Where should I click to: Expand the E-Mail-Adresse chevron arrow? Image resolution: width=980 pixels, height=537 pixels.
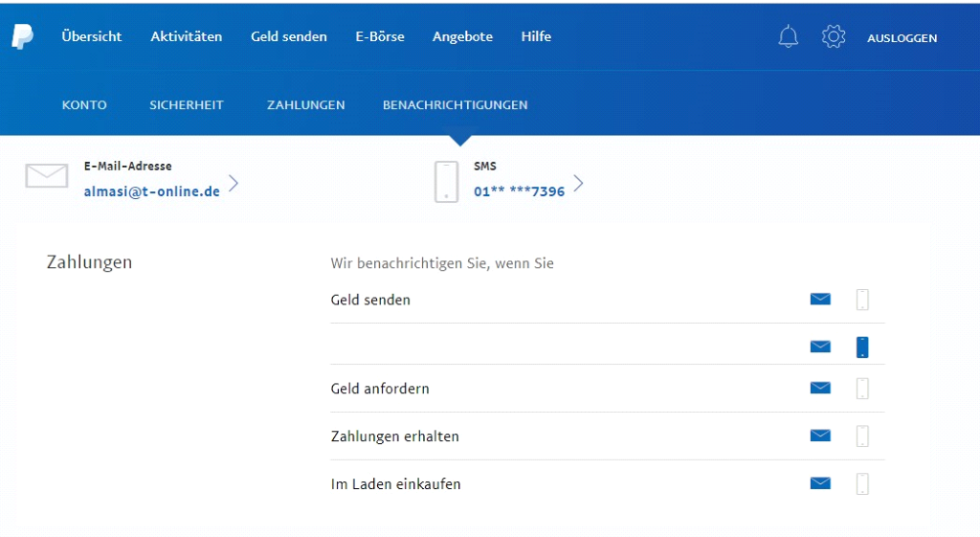(x=234, y=184)
